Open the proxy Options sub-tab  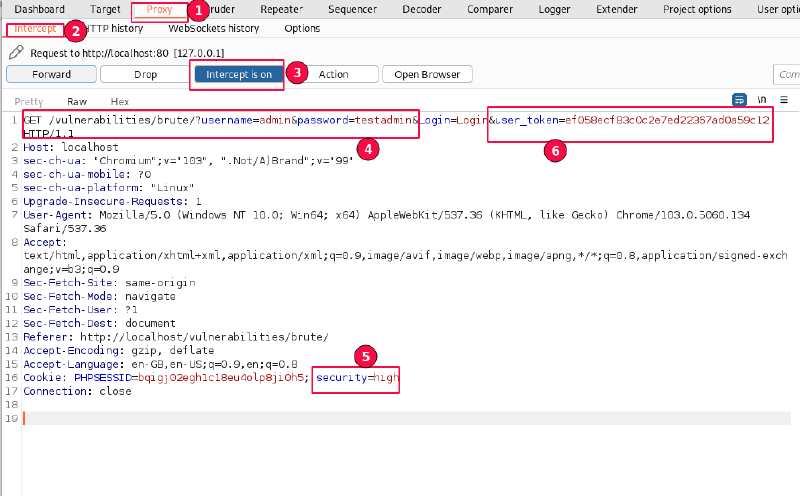point(302,29)
